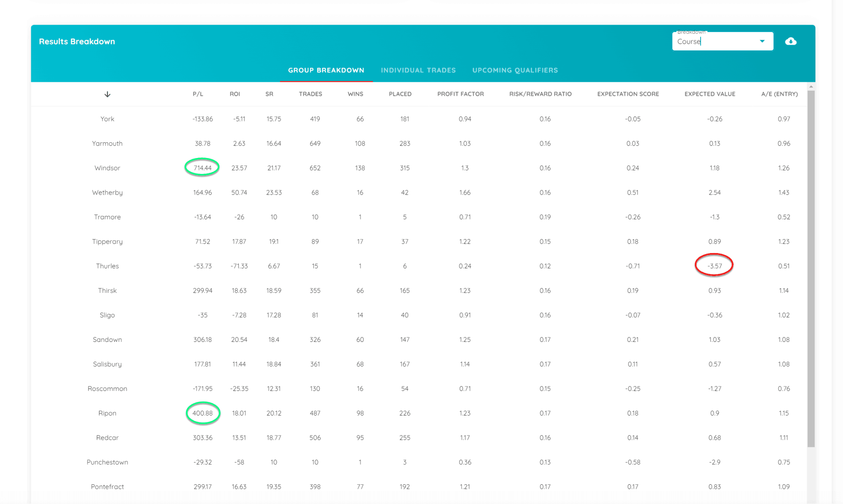Click the cloud download icon
The image size is (843, 504).
tap(790, 41)
